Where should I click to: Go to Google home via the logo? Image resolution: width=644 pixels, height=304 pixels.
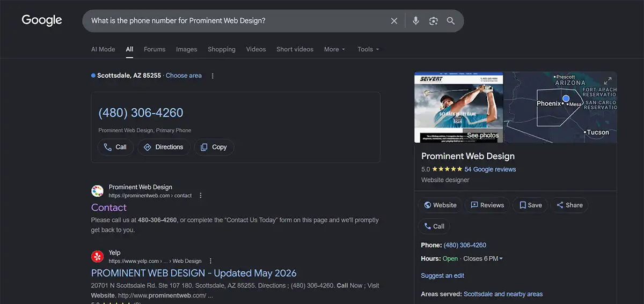click(42, 20)
